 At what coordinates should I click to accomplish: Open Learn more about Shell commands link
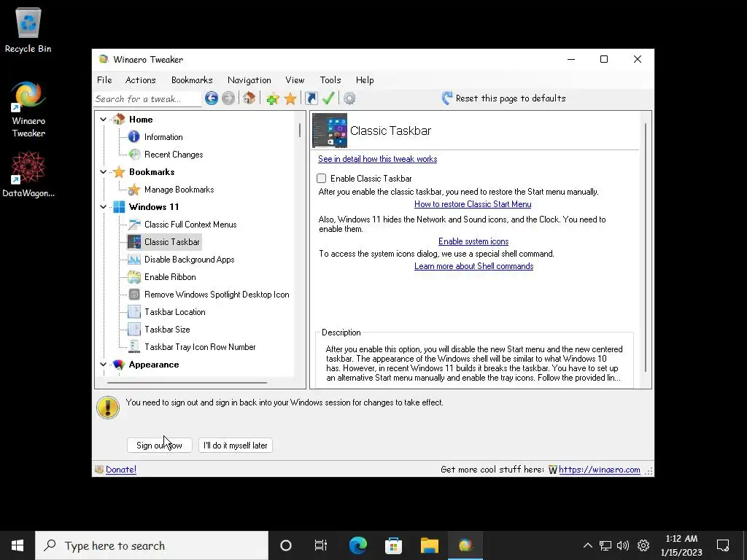coord(473,266)
